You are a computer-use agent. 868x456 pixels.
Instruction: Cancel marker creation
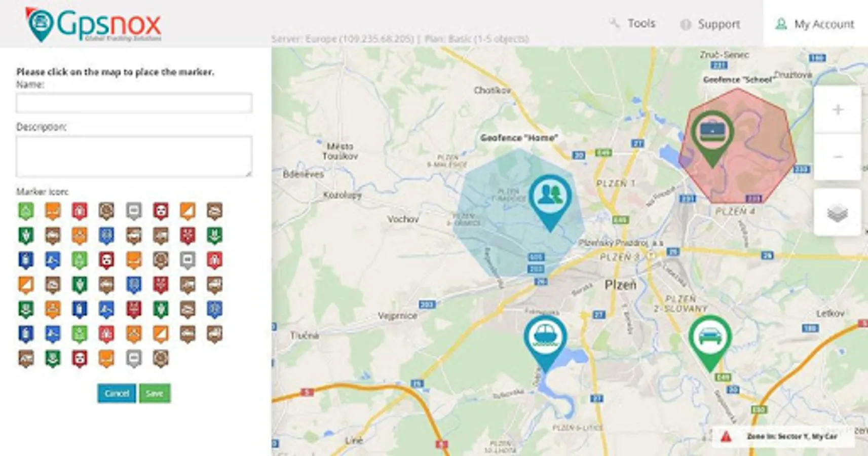(x=117, y=393)
